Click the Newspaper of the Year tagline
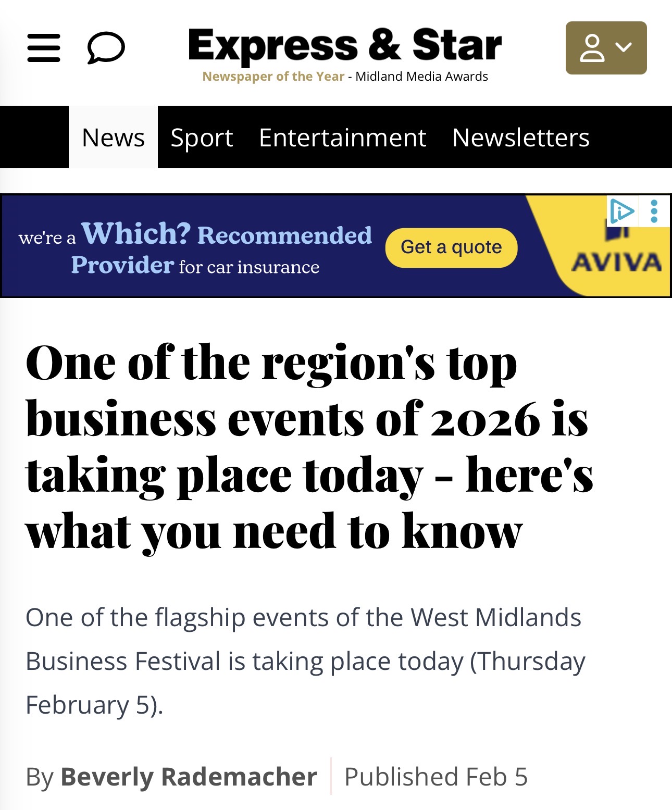 273,77
